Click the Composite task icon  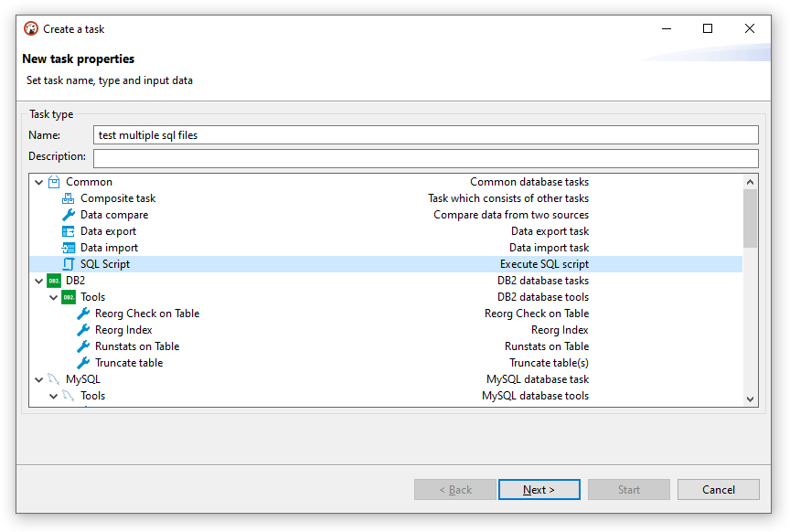(x=69, y=197)
